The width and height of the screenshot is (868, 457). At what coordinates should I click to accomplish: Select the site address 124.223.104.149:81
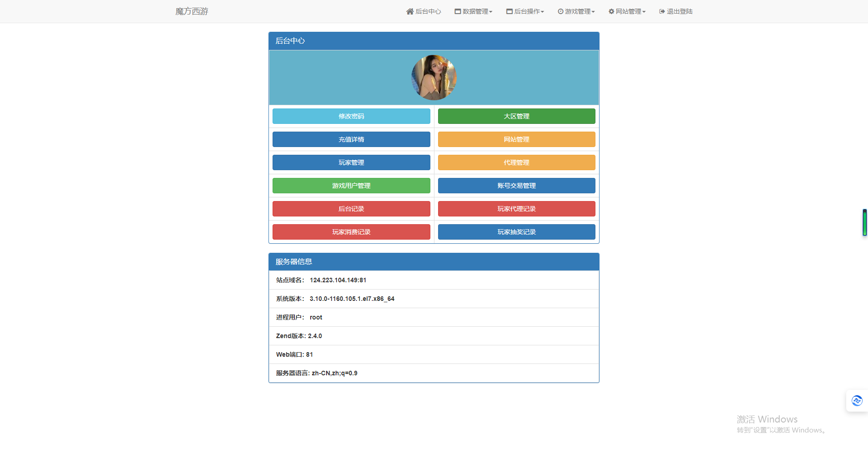click(x=338, y=280)
